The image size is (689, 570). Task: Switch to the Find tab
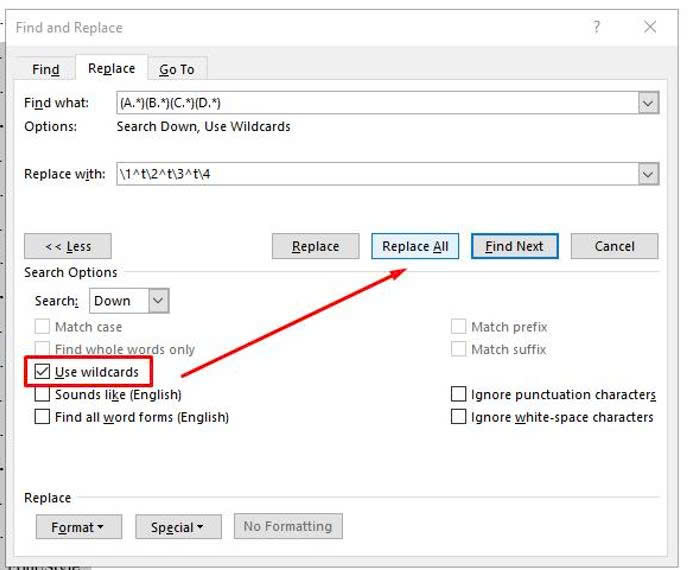[x=46, y=69]
